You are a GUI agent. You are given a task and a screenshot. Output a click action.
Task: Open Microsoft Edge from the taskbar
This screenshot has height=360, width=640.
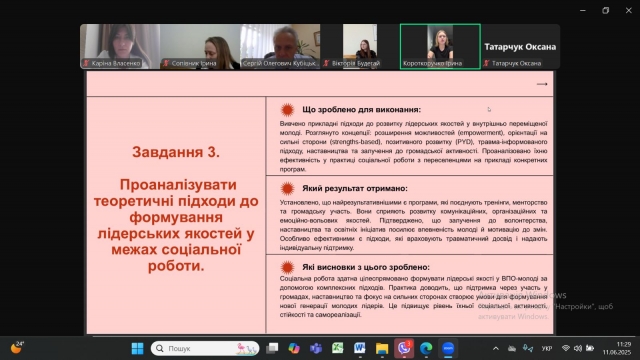(426, 348)
